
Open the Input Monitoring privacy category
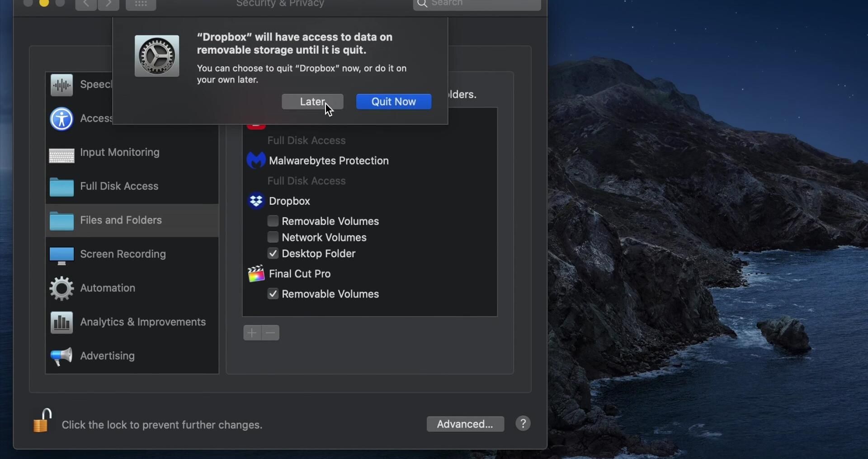pos(132,153)
